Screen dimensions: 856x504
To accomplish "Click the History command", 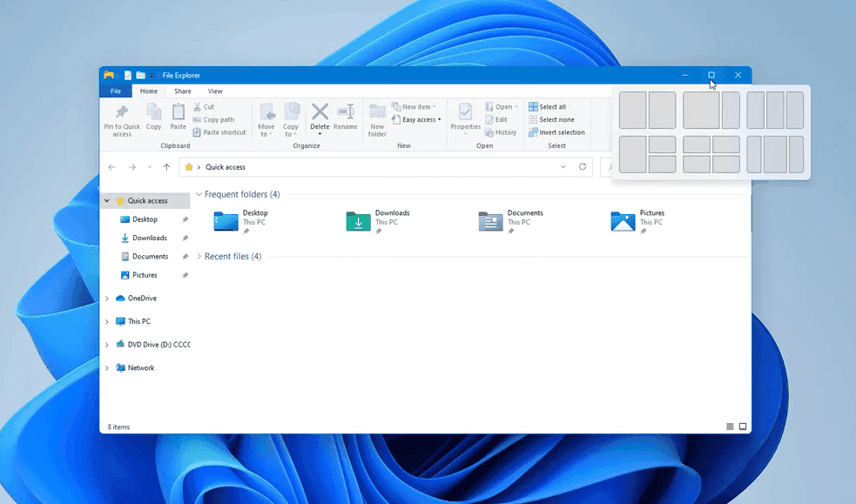I will click(501, 132).
